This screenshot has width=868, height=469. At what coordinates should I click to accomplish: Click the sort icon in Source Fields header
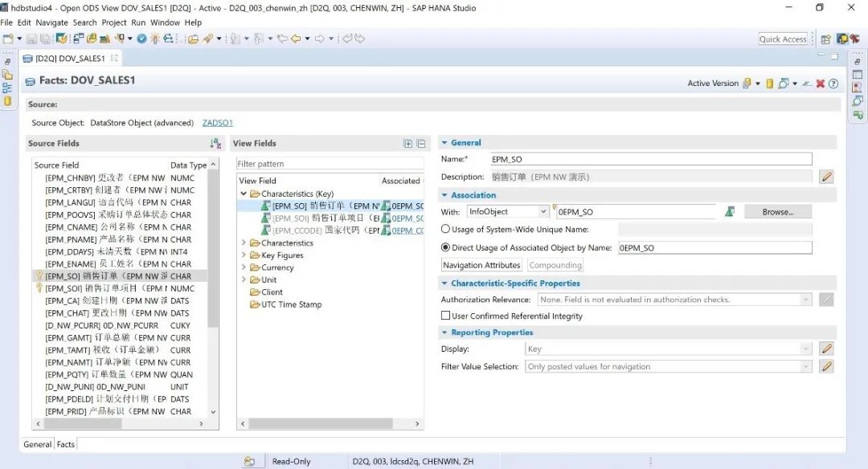215,144
